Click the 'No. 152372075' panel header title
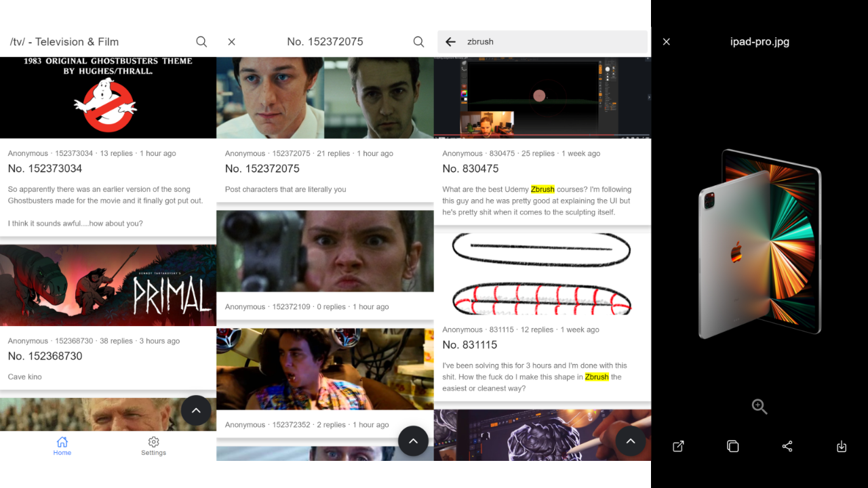This screenshot has height=488, width=868. click(325, 42)
